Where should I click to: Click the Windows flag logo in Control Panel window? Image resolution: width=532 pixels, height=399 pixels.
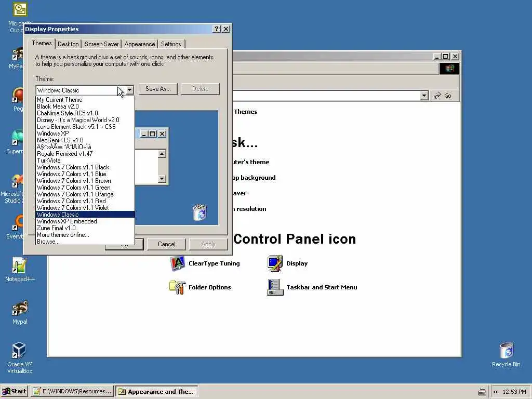coord(449,69)
